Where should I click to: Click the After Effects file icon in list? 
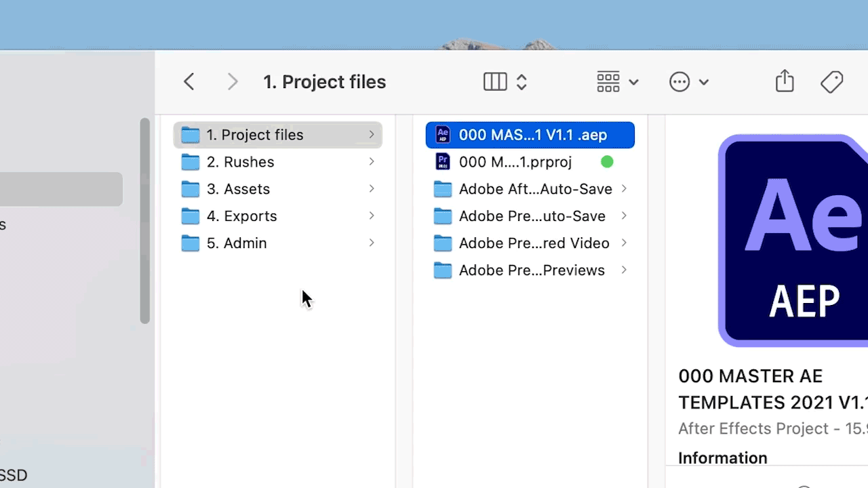[443, 135]
